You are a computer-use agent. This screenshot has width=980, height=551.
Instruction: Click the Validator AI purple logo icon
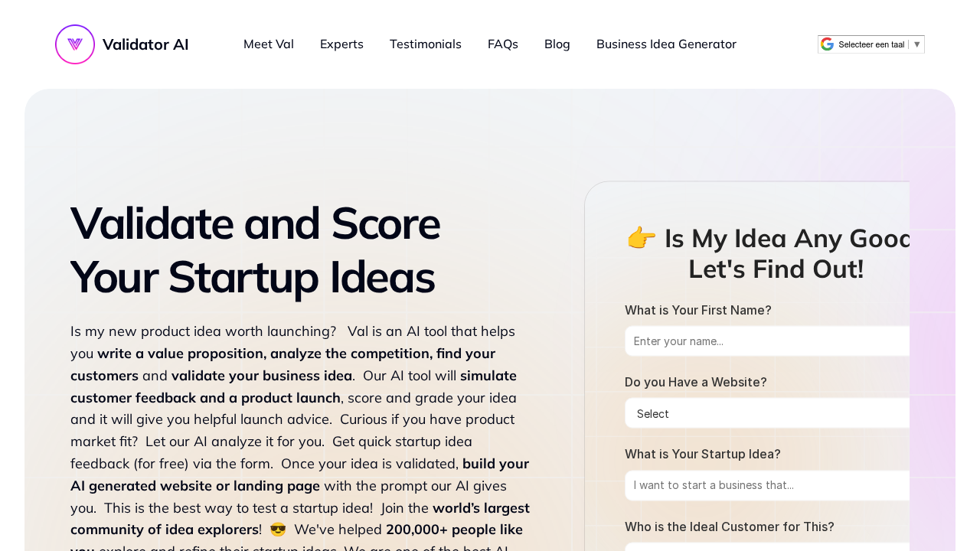click(75, 44)
